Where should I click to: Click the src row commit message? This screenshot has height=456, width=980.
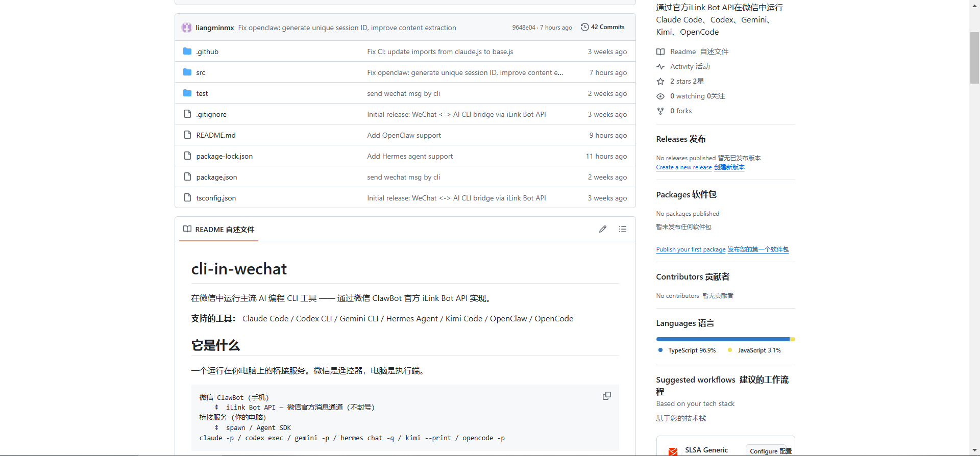[x=465, y=72]
